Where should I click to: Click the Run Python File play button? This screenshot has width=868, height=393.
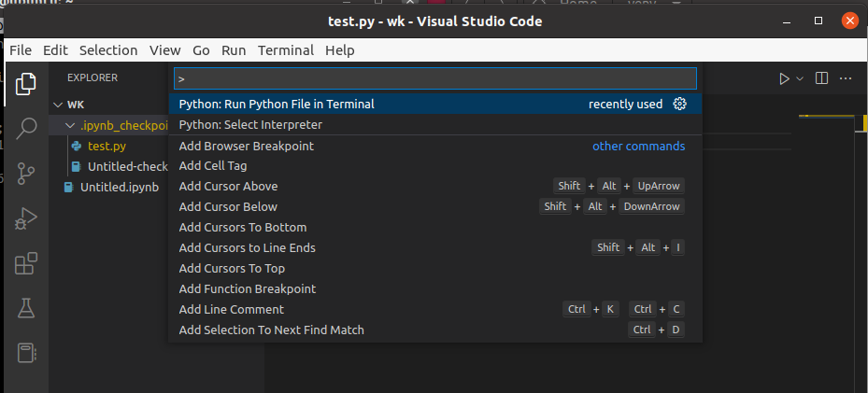coord(785,79)
